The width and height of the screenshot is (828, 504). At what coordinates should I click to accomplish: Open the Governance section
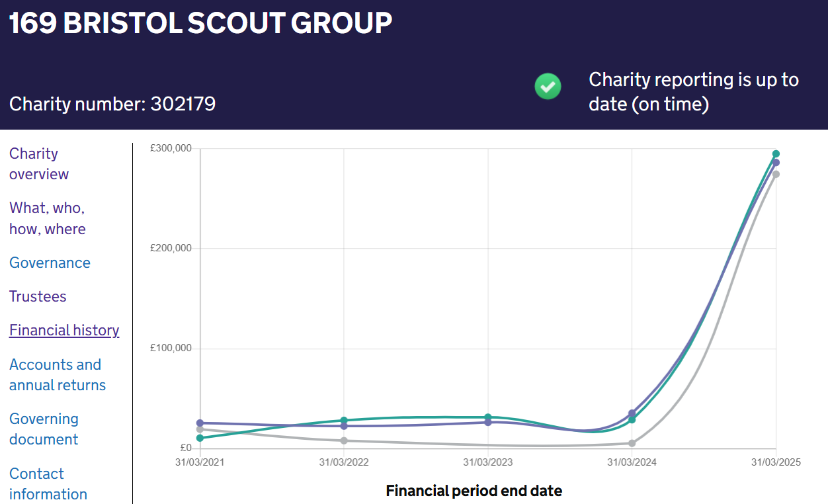[x=50, y=263]
